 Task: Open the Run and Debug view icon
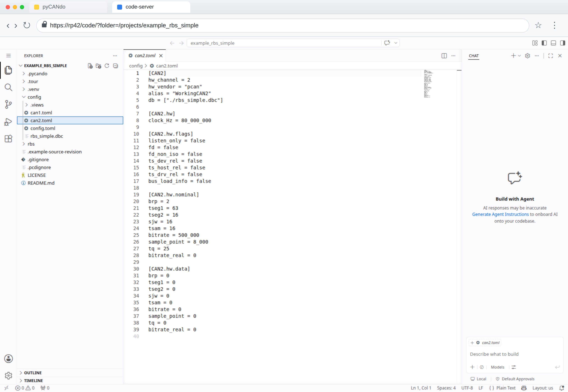tap(8, 122)
